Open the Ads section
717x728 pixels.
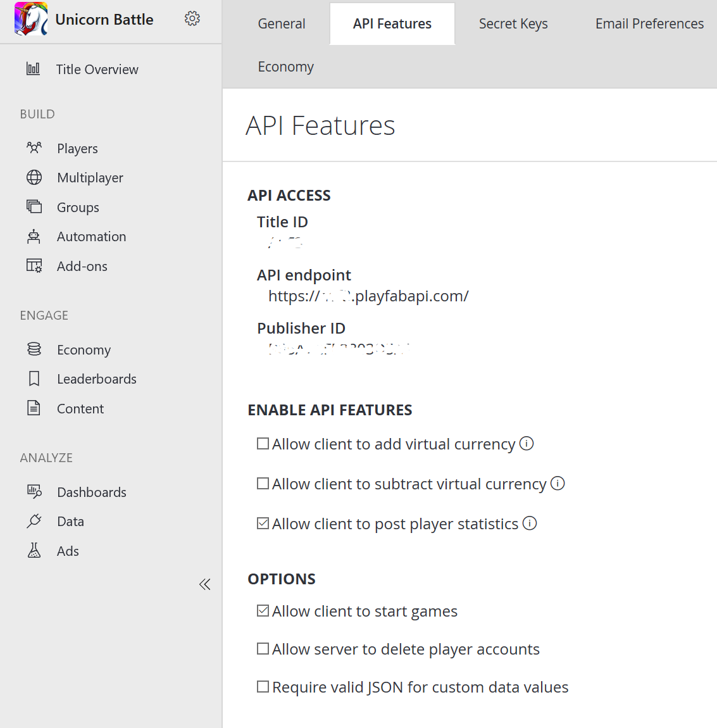click(x=68, y=551)
